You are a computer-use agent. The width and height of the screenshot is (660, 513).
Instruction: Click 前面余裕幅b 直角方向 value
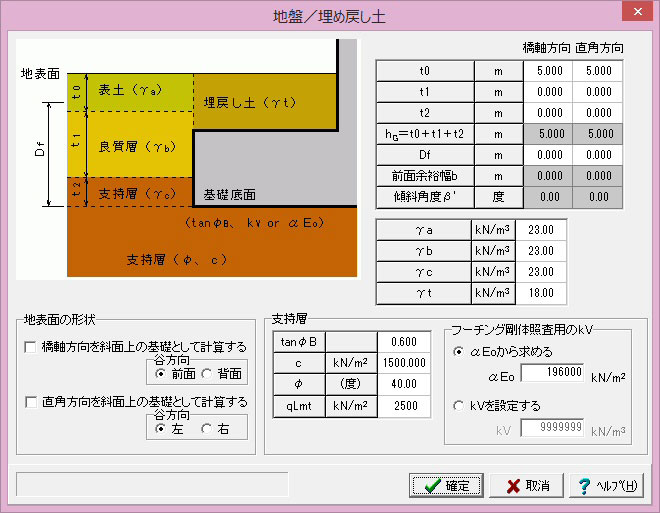[597, 176]
